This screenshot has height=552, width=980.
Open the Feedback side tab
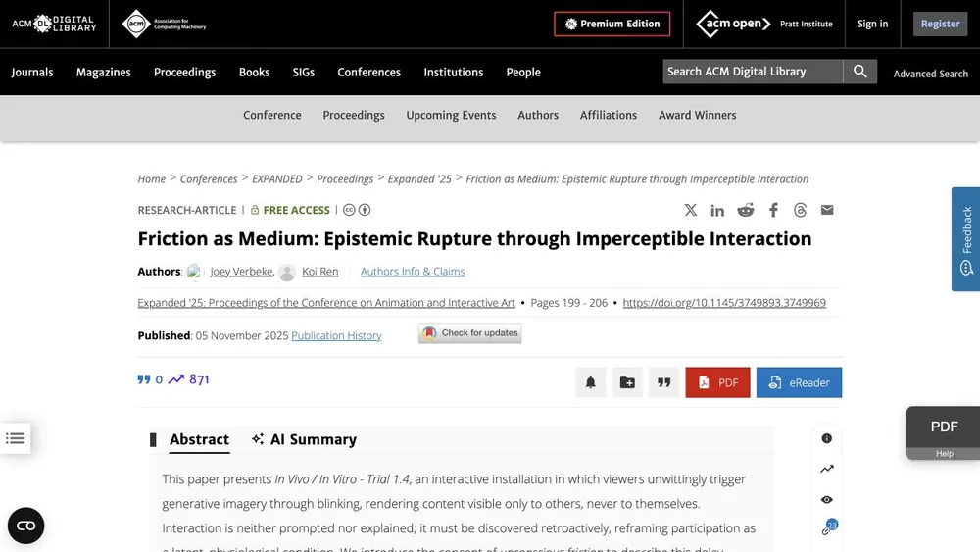pyautogui.click(x=966, y=239)
